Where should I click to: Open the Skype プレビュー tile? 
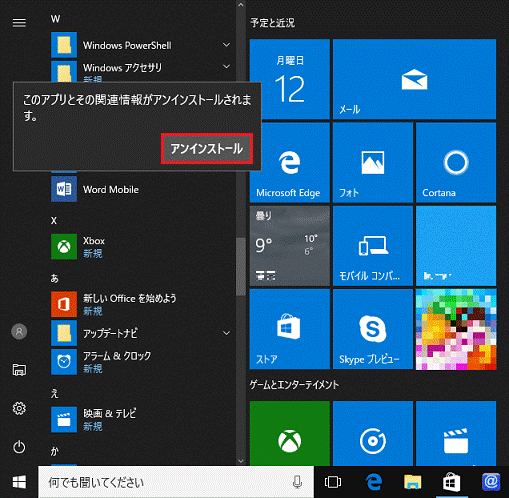[x=373, y=329]
